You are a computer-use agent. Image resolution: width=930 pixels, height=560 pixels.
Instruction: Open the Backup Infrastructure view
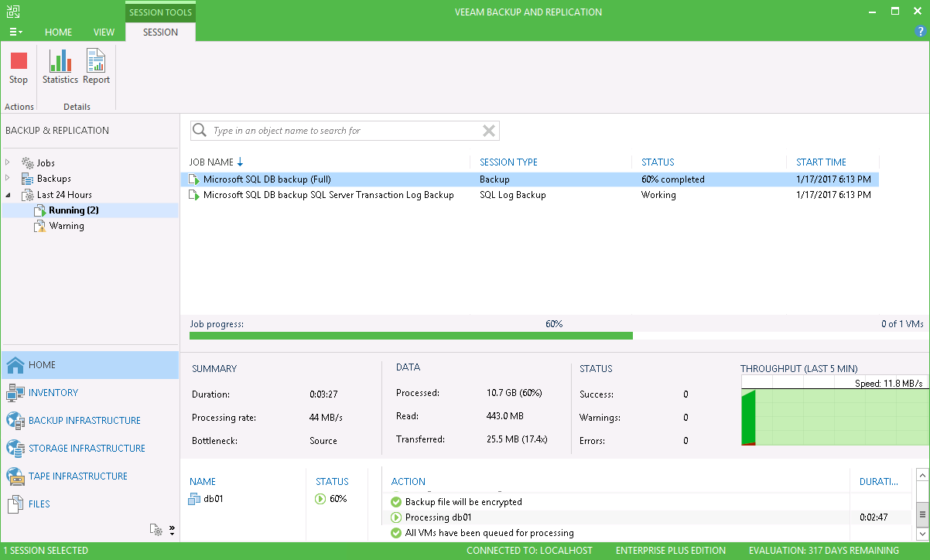click(x=84, y=421)
